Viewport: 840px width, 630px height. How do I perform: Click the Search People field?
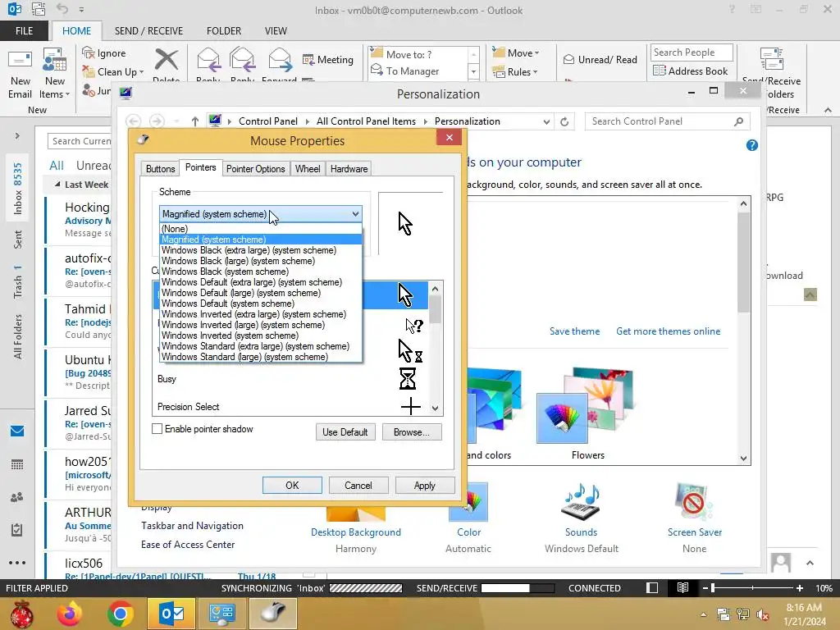(x=692, y=52)
